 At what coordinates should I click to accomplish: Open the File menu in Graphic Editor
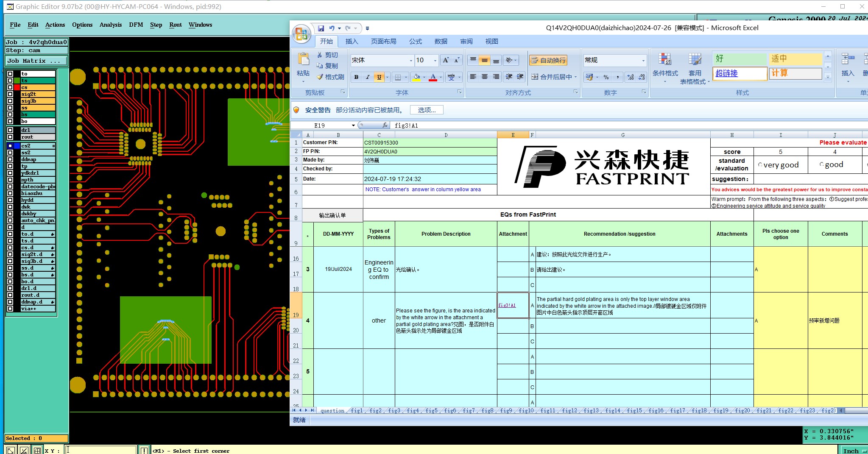15,25
